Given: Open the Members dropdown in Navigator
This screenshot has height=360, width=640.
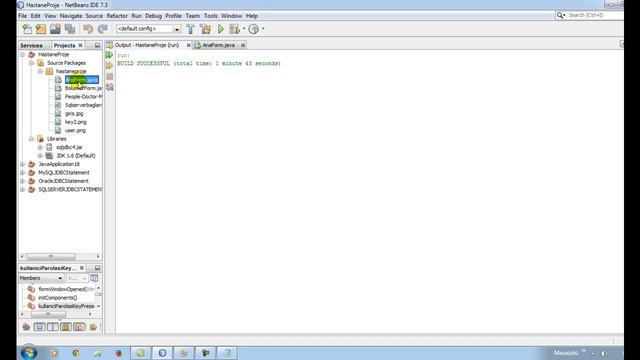Looking at the screenshot, I should (41, 278).
